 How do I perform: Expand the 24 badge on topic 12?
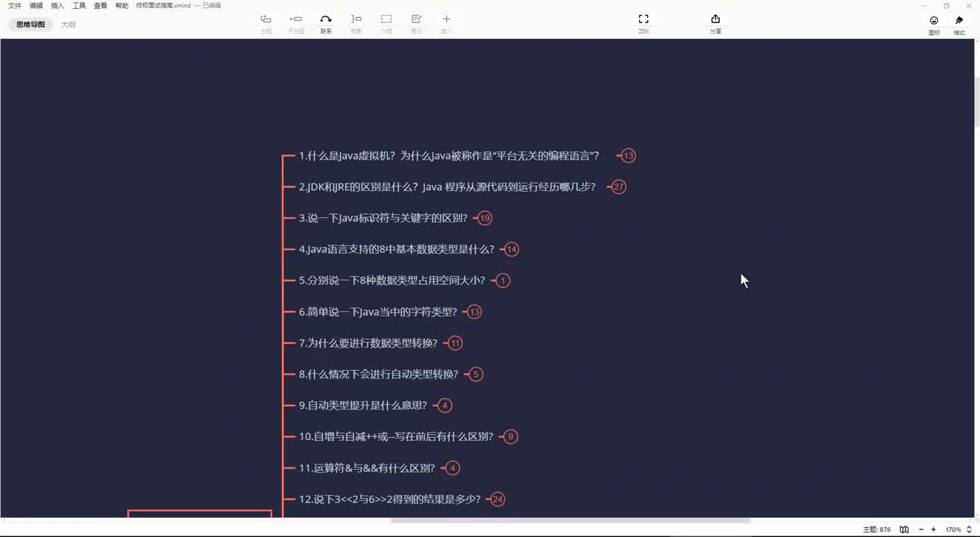tap(497, 500)
